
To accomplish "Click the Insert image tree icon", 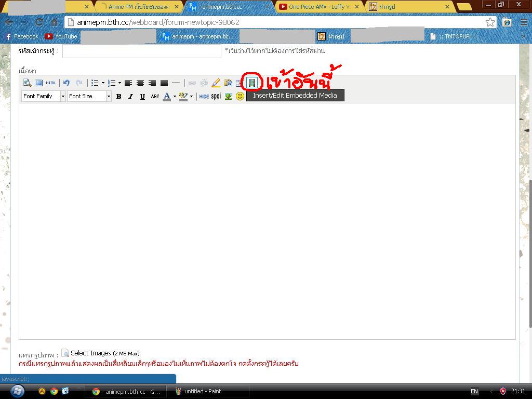I will (x=229, y=96).
